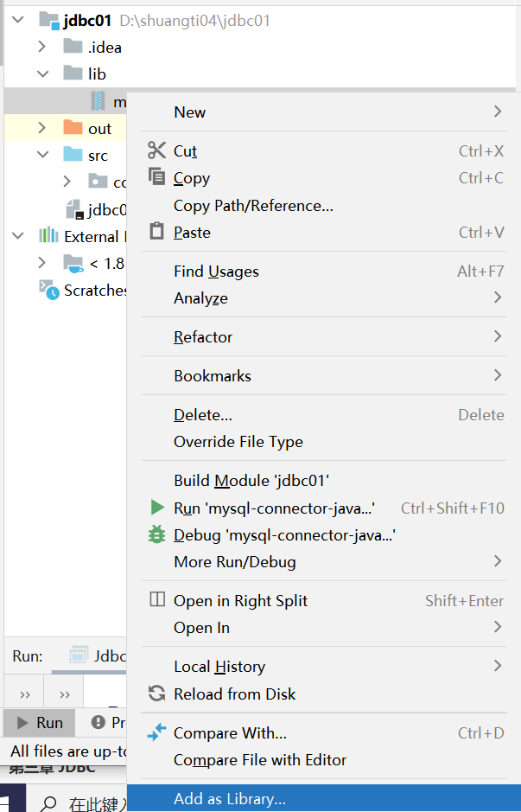Click the Reload from Disk icon
Screen dimensions: 521x812
pyautogui.click(x=156, y=694)
